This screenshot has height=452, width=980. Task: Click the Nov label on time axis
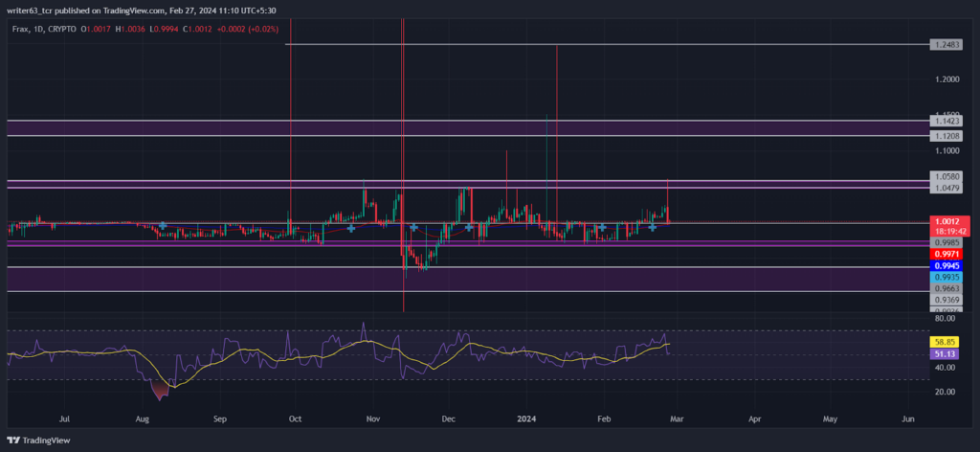pos(373,418)
